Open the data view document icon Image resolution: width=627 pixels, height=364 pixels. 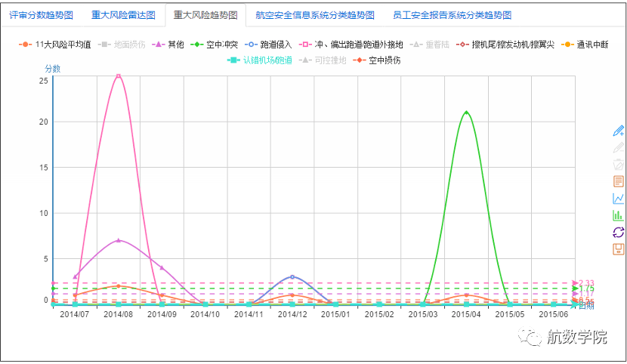[x=618, y=181]
